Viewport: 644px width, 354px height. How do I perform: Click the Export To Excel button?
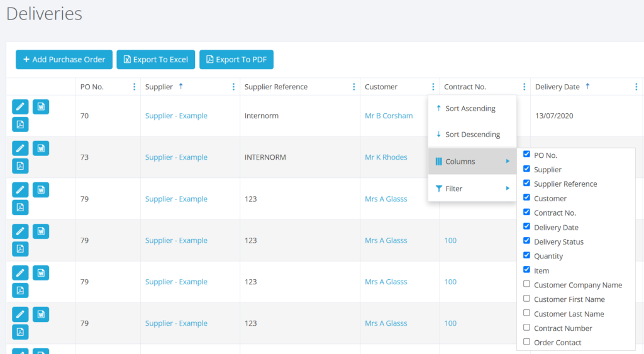pos(156,60)
